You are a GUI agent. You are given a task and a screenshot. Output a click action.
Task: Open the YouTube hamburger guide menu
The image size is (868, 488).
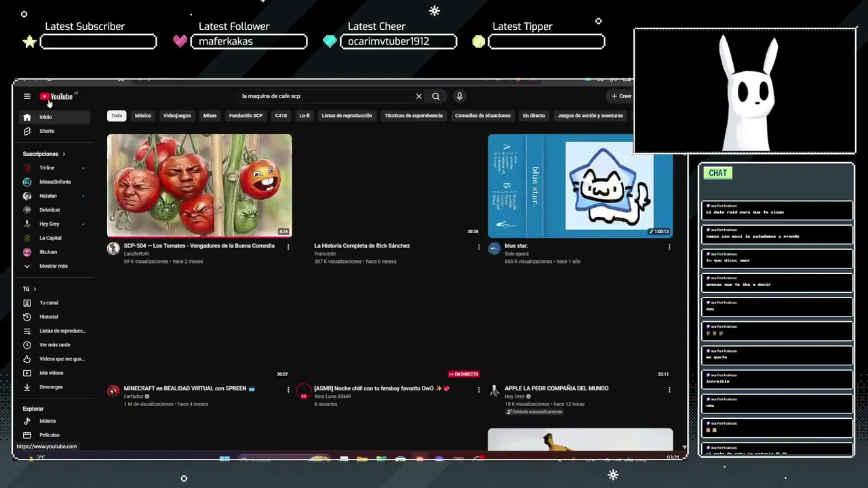click(26, 96)
